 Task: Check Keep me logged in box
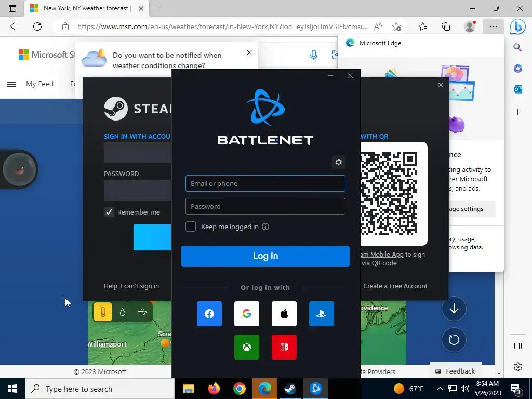pos(191,227)
